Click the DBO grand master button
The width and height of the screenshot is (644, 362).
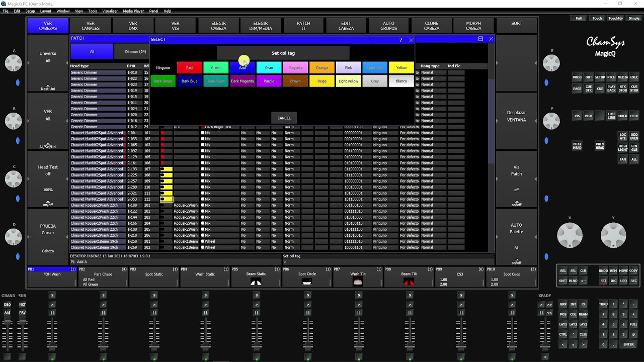(x=8, y=305)
